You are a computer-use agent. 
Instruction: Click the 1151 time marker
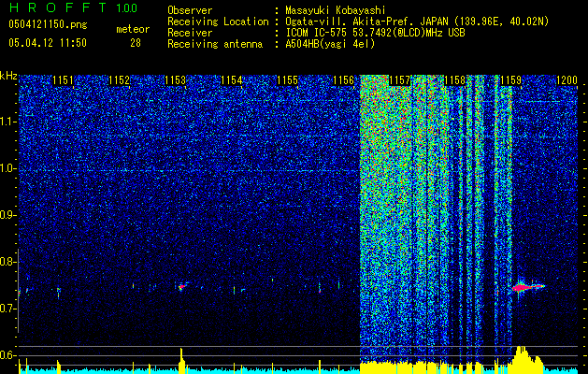pos(63,80)
